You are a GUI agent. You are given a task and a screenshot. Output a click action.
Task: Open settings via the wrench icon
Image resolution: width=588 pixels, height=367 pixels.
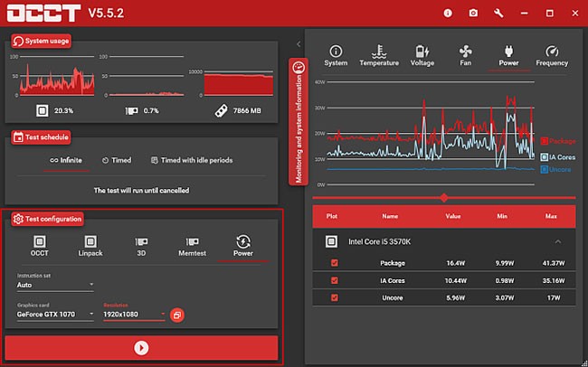[x=498, y=13]
